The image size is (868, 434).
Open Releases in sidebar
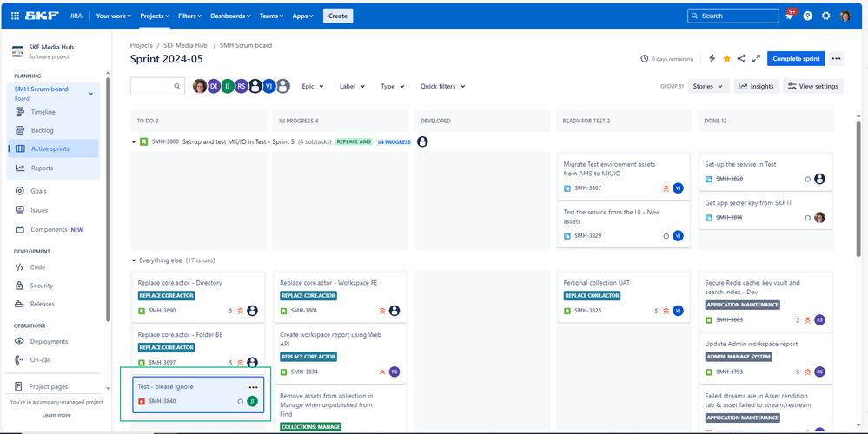point(54,304)
